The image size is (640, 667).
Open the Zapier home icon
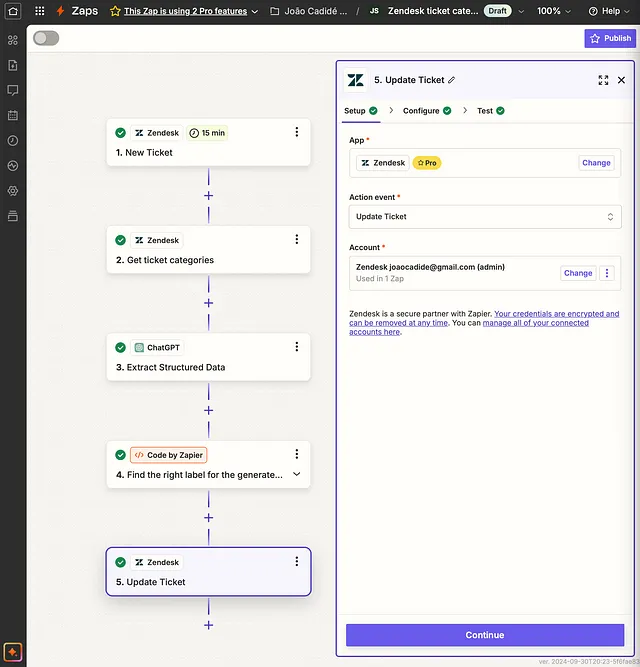tap(13, 11)
